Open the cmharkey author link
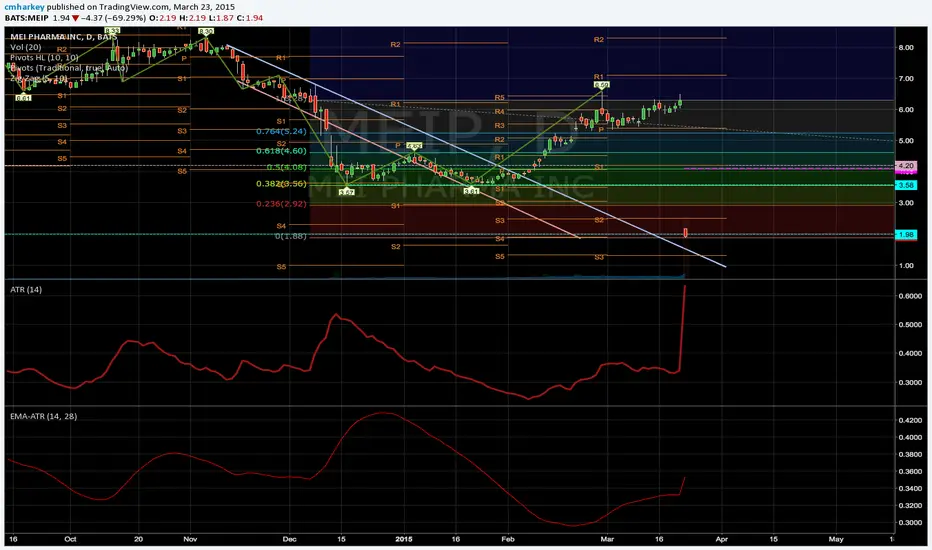The width and height of the screenshot is (932, 550). [24, 7]
